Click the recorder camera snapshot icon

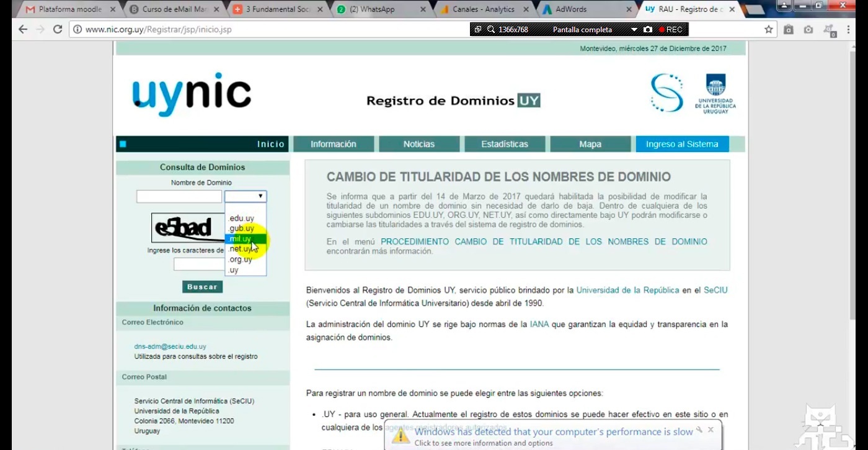click(648, 29)
